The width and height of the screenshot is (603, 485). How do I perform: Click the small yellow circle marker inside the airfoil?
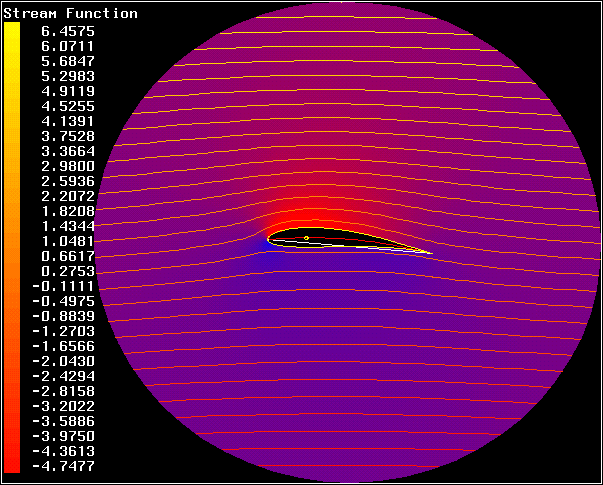(306, 238)
